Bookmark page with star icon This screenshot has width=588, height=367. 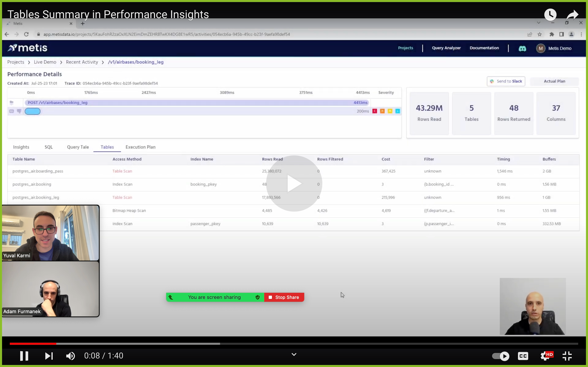pyautogui.click(x=539, y=34)
